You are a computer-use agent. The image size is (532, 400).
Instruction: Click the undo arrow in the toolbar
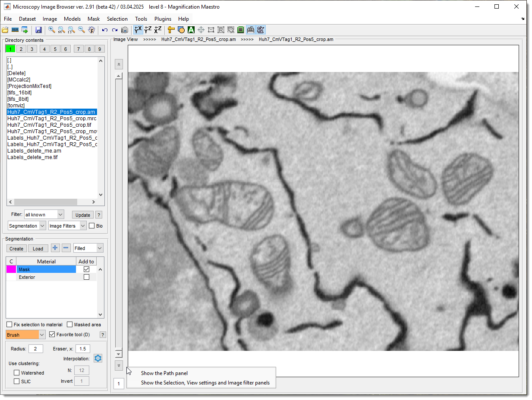(104, 30)
